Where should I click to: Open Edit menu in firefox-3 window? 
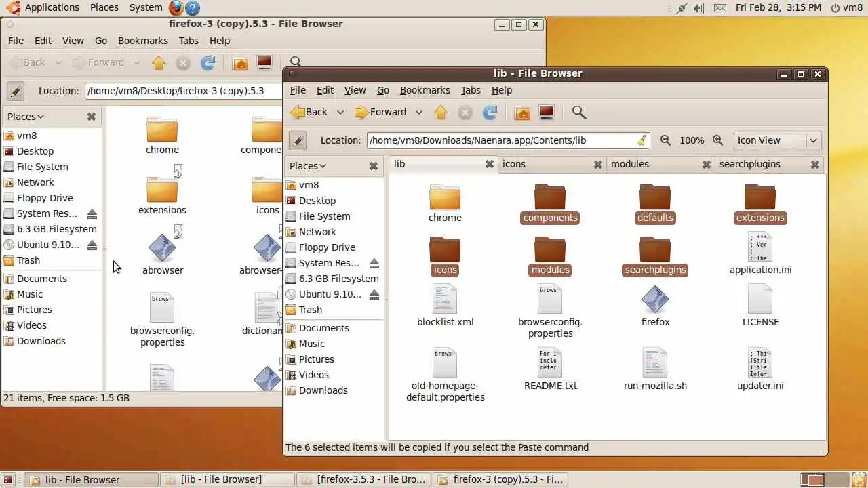coord(43,41)
